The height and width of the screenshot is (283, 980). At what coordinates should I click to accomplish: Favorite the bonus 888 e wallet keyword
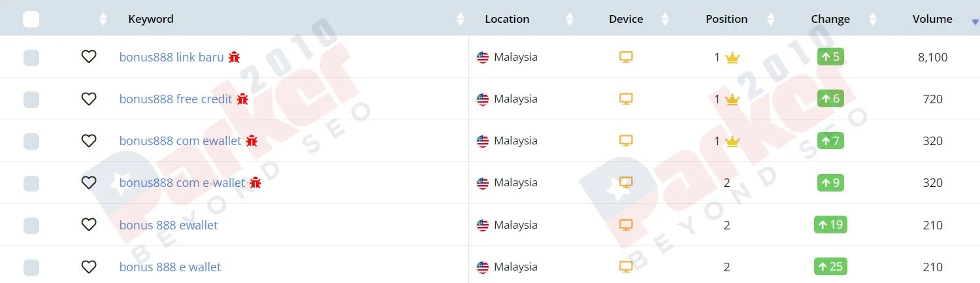point(89,267)
